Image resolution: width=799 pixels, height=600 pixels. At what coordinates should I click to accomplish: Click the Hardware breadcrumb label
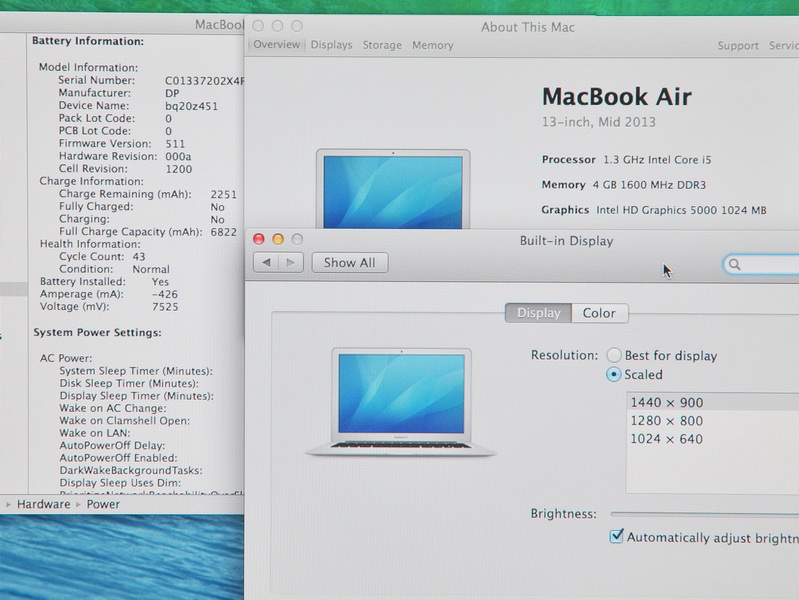coord(43,504)
